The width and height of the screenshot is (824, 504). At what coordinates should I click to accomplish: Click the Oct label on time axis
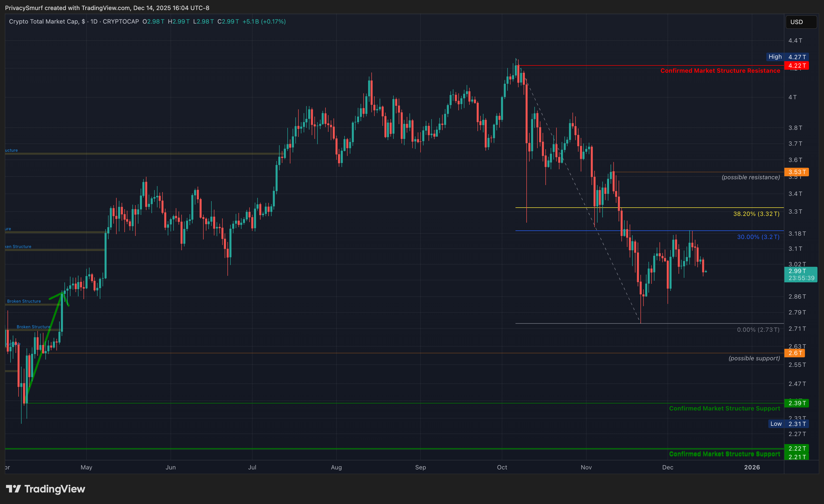[x=502, y=467]
